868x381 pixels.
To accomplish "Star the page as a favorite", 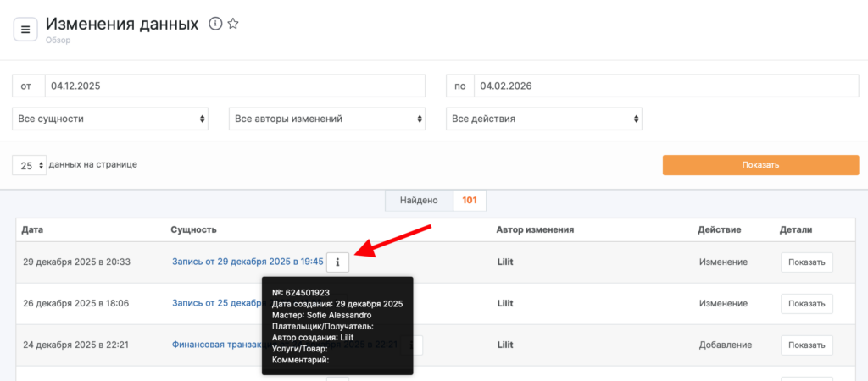I will [233, 24].
